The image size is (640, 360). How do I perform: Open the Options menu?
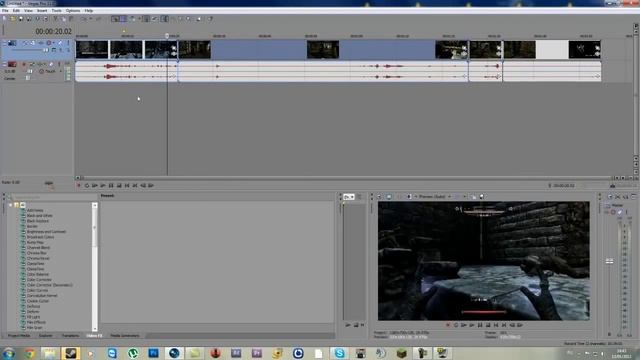[x=73, y=11]
